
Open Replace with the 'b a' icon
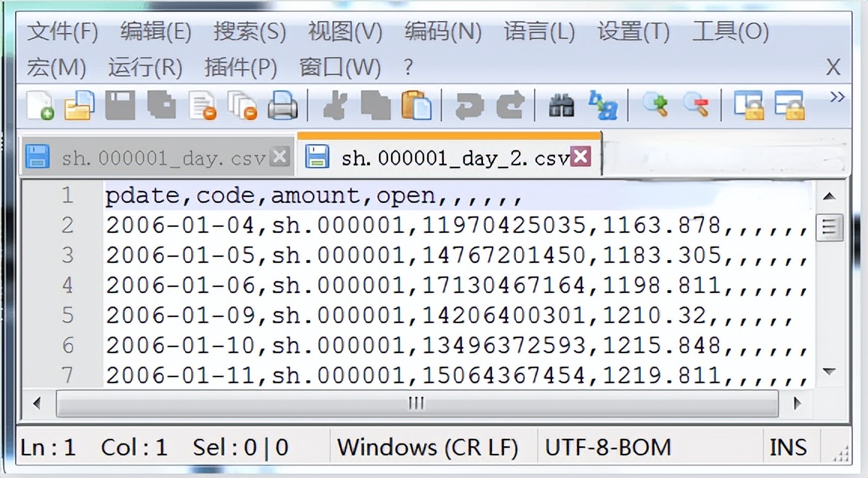[602, 105]
